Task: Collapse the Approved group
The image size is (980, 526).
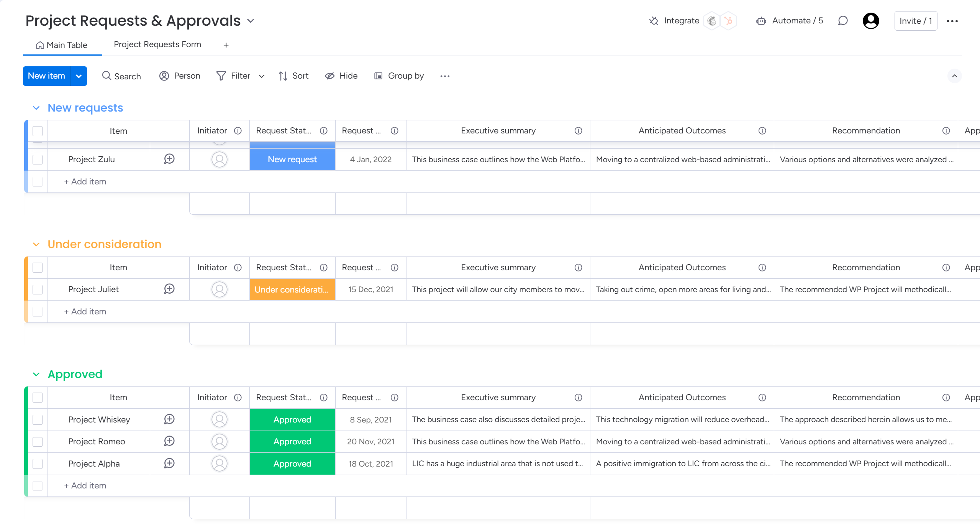Action: tap(36, 374)
